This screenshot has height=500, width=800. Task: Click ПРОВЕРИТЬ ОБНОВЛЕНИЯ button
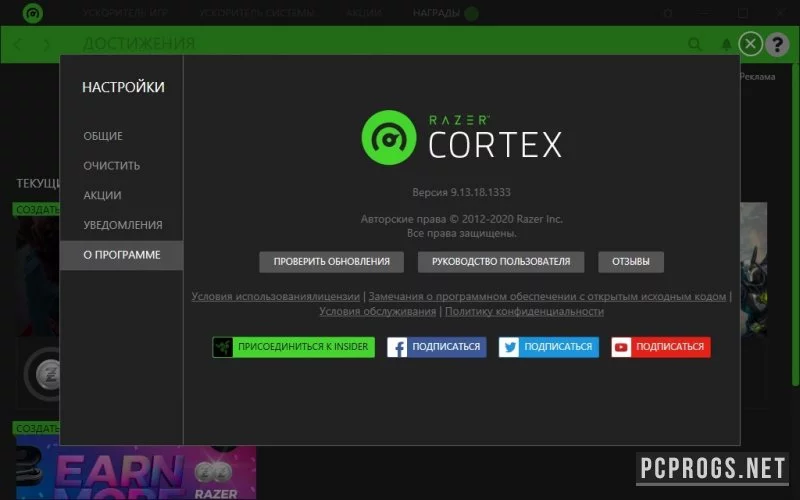pyautogui.click(x=332, y=262)
